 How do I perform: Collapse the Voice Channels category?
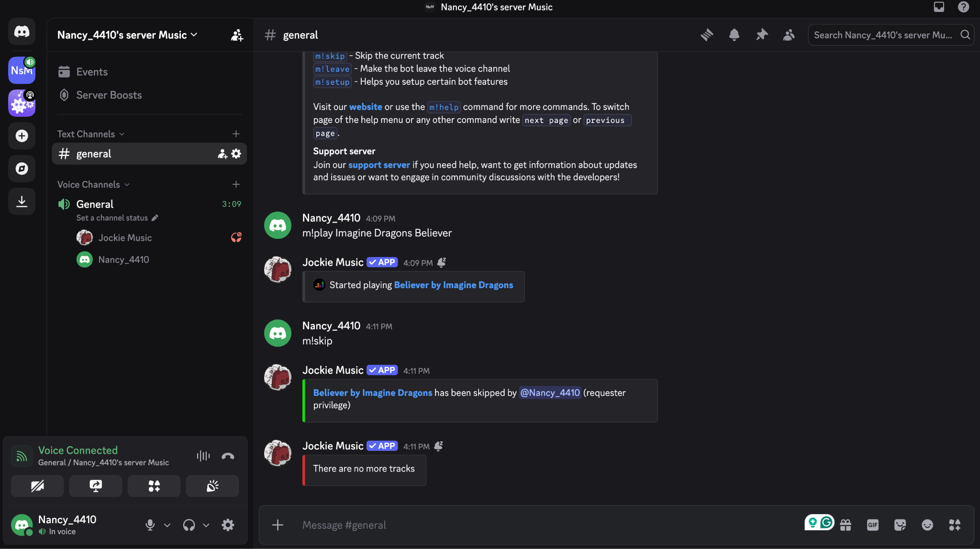[93, 184]
